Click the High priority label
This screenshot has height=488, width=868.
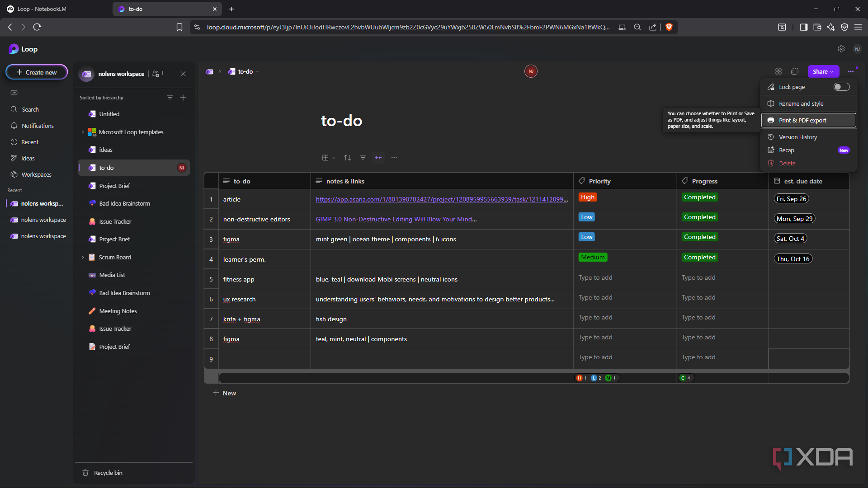coord(588,197)
